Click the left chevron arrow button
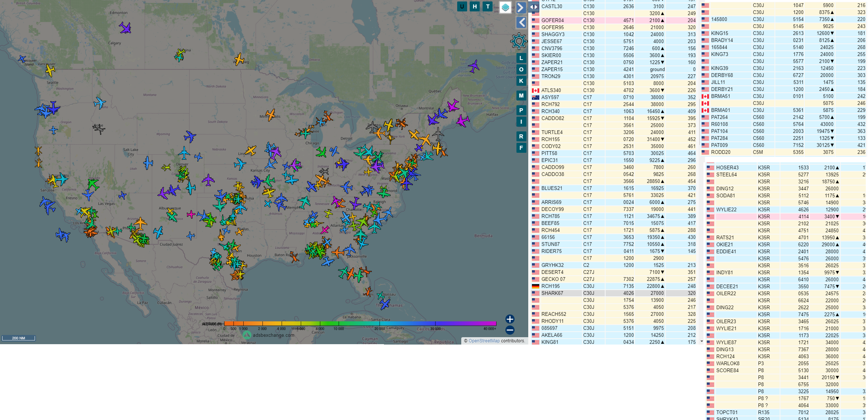 tap(521, 22)
